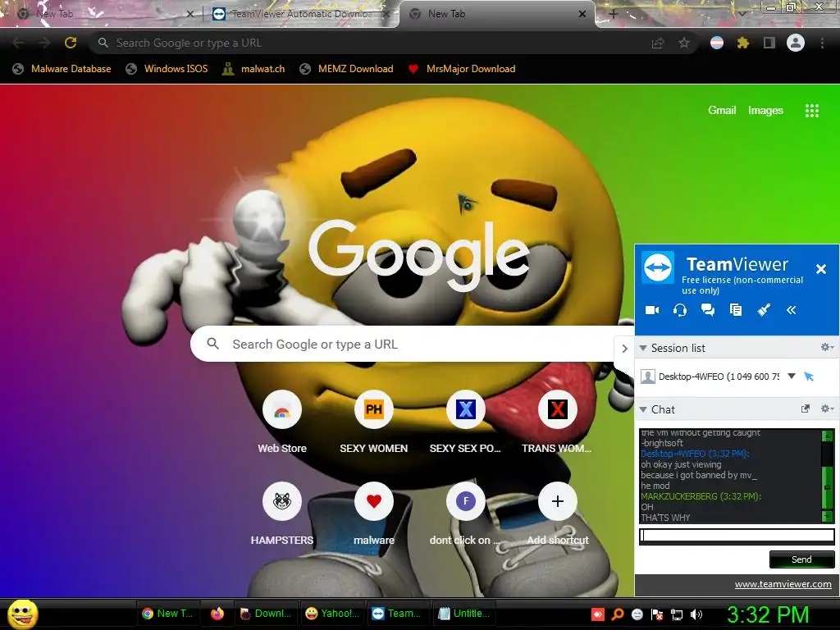Image resolution: width=840 pixels, height=630 pixels.
Task: Open the Gmail link
Action: click(722, 111)
